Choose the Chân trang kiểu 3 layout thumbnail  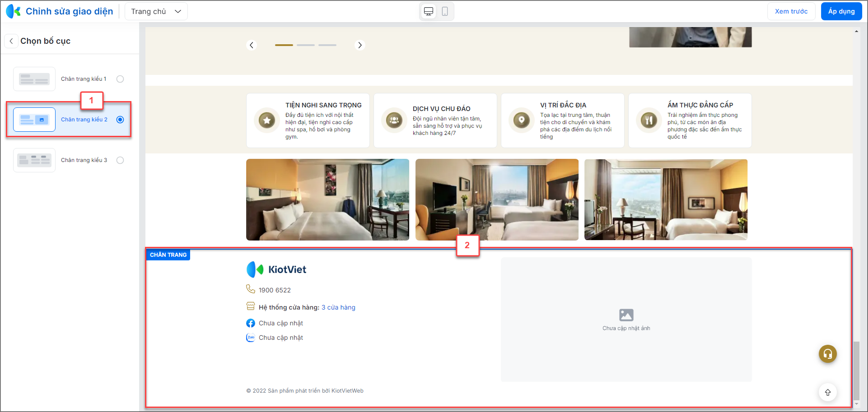click(34, 160)
